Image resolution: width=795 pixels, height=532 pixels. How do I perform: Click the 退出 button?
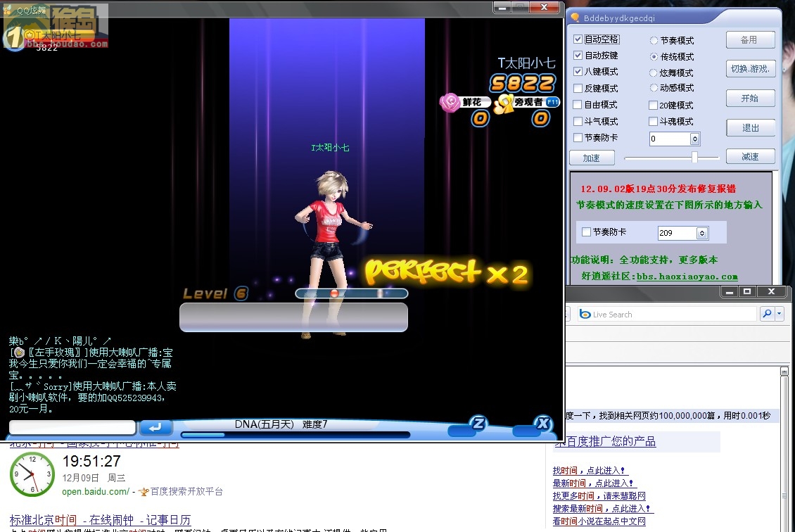[751, 128]
